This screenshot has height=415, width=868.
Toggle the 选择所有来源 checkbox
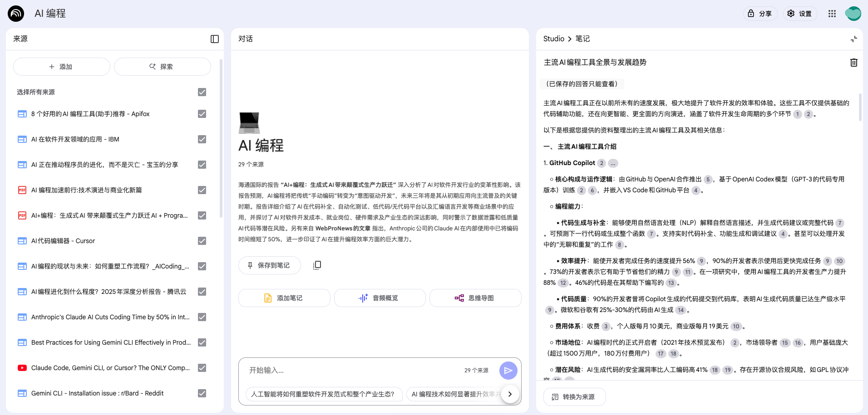pyautogui.click(x=202, y=92)
